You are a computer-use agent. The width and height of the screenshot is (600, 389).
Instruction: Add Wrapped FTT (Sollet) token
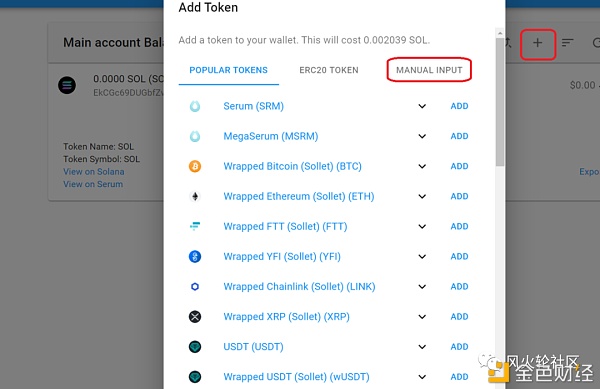pyautogui.click(x=459, y=226)
